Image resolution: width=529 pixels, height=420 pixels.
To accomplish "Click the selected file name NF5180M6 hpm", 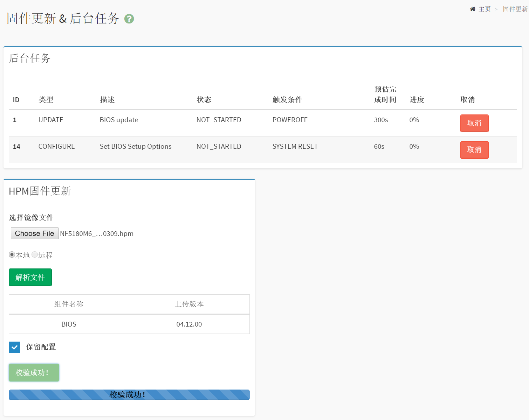I will tap(97, 234).
